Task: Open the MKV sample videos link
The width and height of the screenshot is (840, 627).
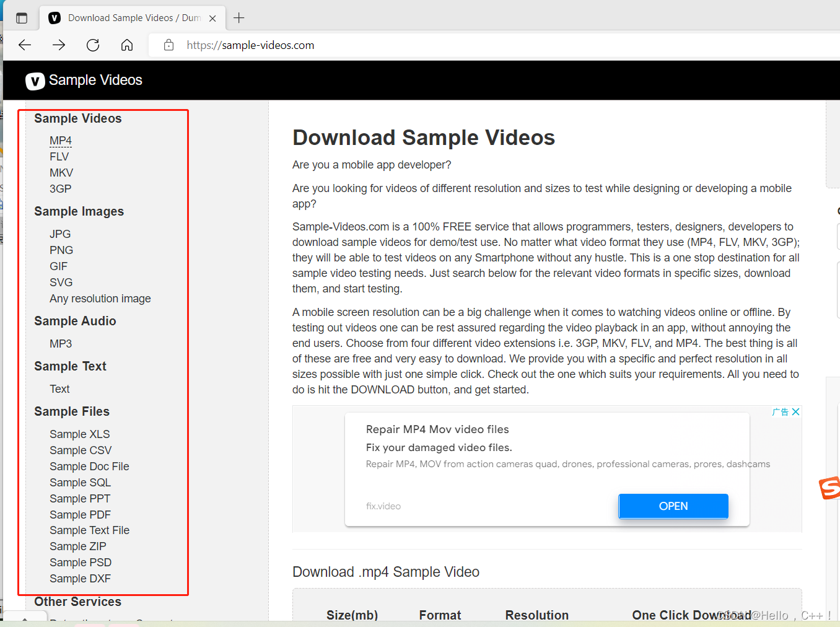Action: point(61,173)
